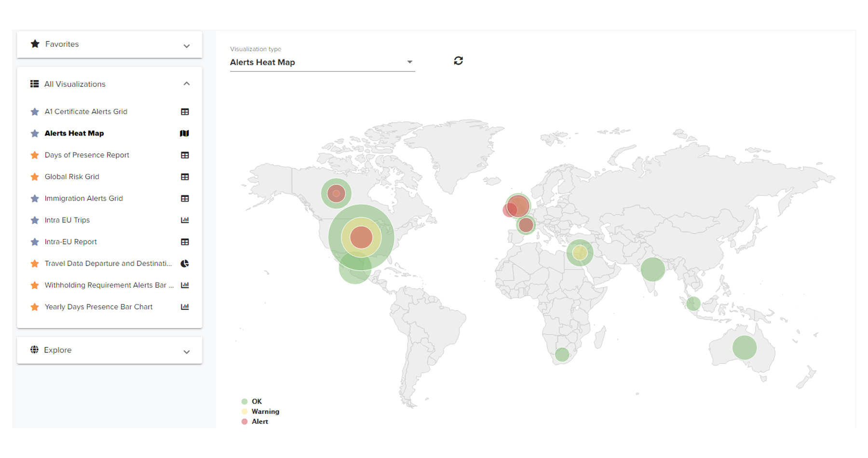The width and height of the screenshot is (868, 458).
Task: Unfavorite Withholding Requirement Alerts Bar star
Action: click(35, 285)
